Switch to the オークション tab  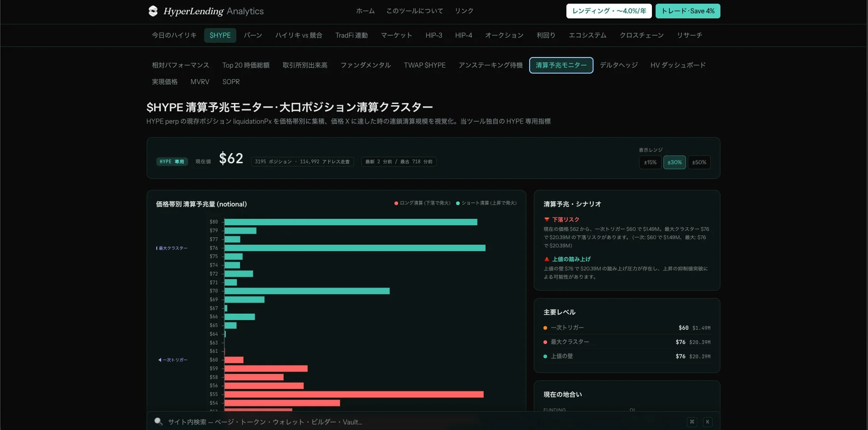(x=504, y=35)
